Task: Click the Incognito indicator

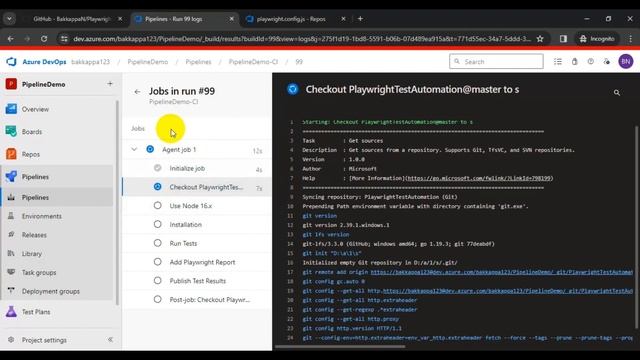Action: point(597,39)
